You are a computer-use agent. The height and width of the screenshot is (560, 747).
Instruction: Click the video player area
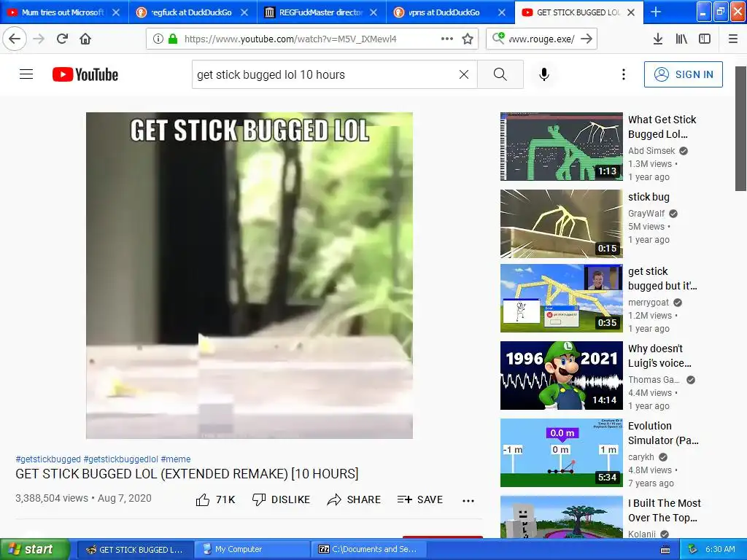pos(249,275)
